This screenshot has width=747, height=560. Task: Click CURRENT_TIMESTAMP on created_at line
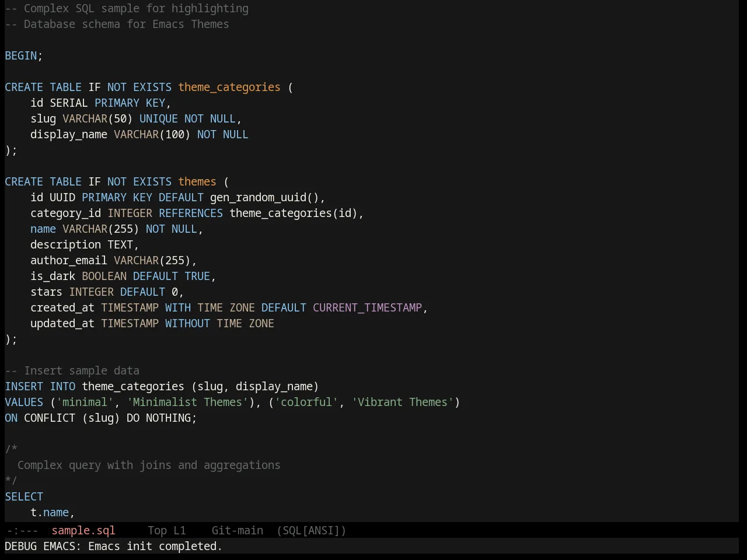coord(368,307)
